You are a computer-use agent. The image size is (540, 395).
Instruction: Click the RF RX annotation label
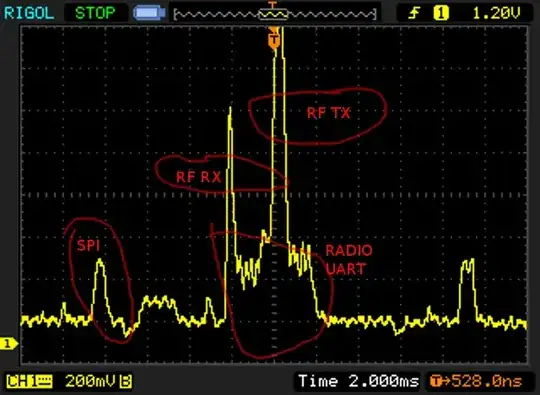pos(198,177)
